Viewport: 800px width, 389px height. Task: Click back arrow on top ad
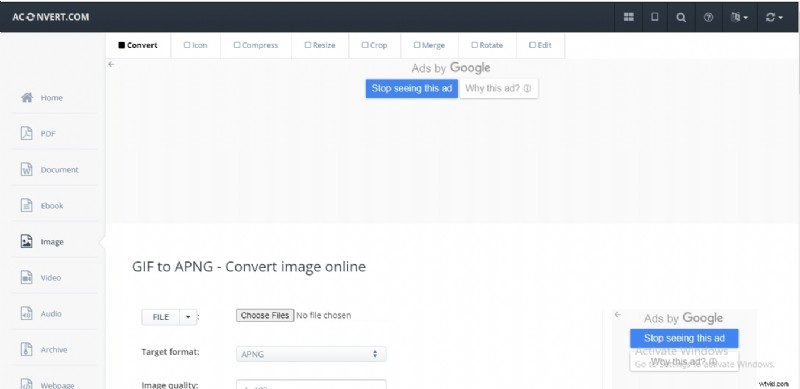111,64
